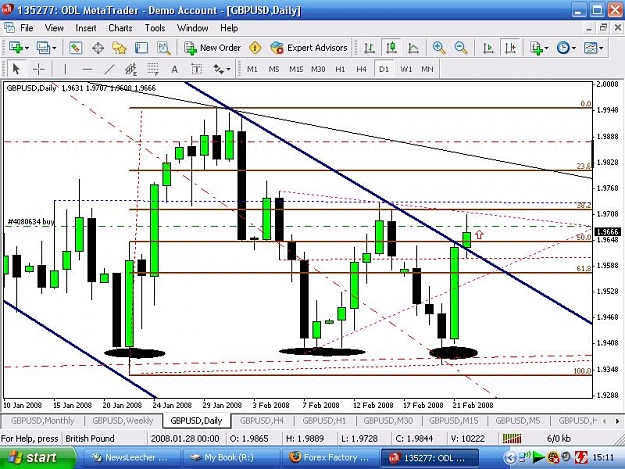Zoom out on the chart
625x469 pixels.
point(461,48)
